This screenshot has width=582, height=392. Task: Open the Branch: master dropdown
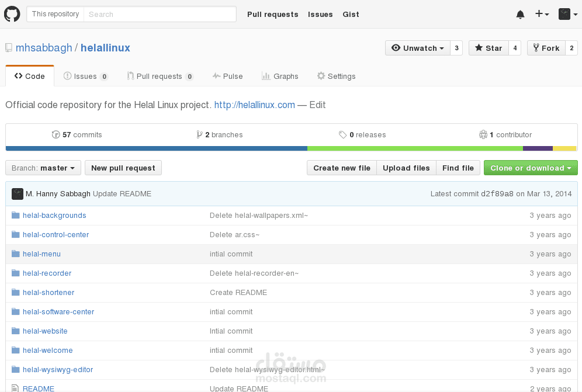(43, 168)
